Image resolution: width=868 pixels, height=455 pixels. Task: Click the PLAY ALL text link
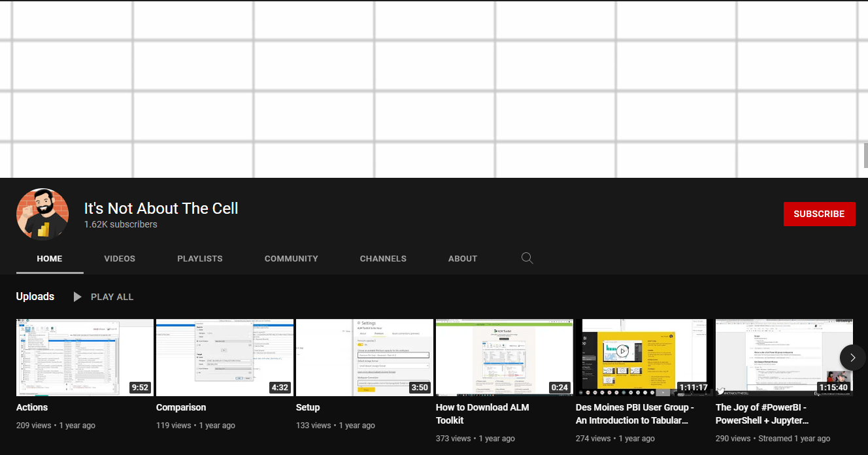pyautogui.click(x=112, y=297)
